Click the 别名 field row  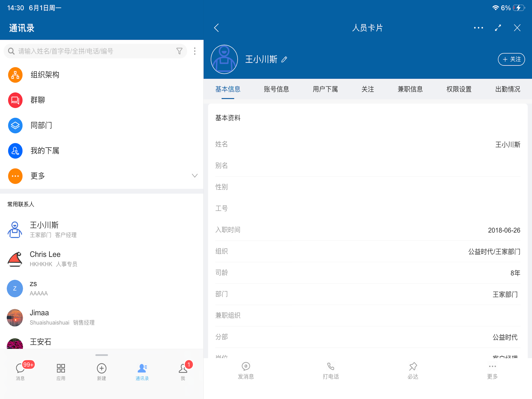[367, 166]
